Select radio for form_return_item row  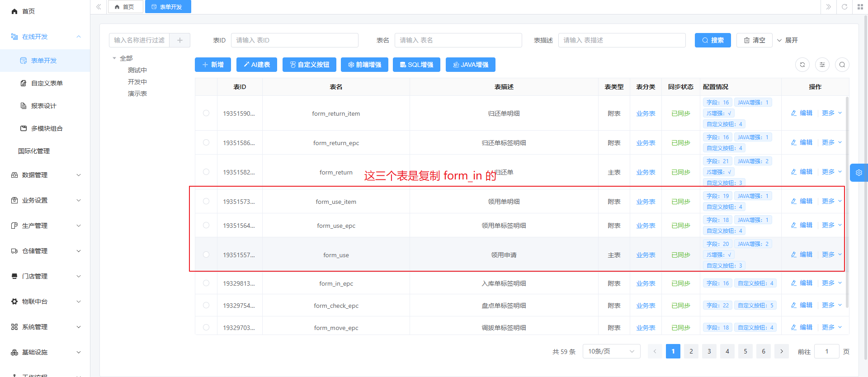(206, 113)
